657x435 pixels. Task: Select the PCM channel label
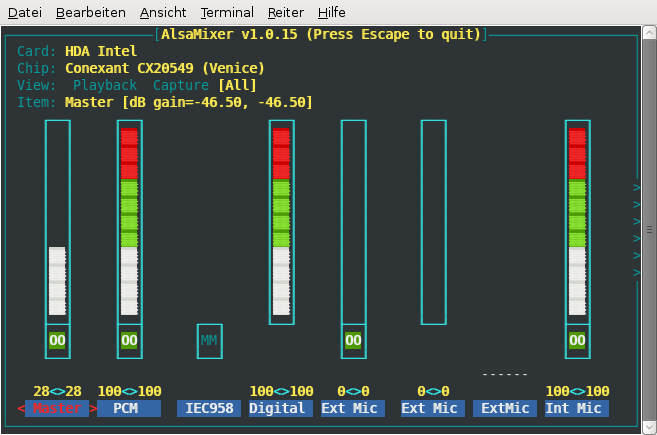point(129,408)
